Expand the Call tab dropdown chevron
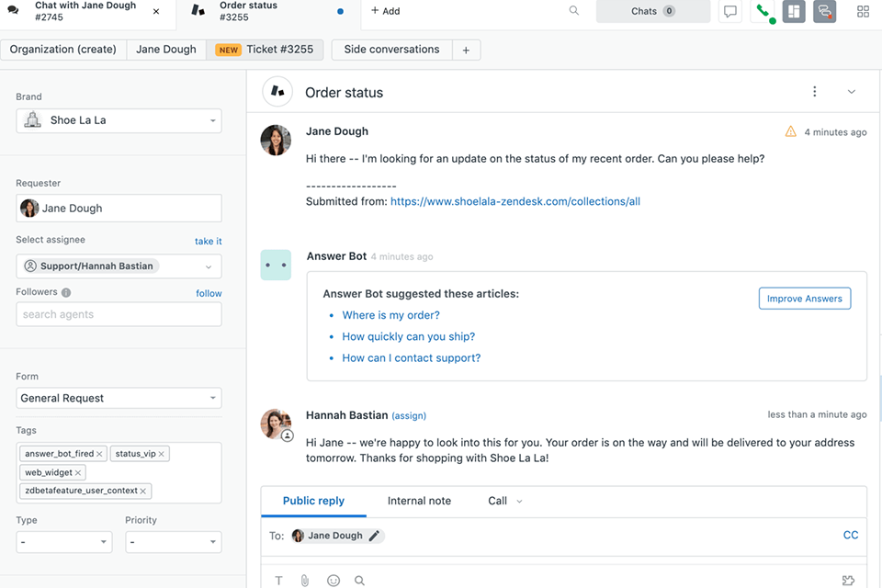This screenshot has width=882, height=588. [517, 501]
